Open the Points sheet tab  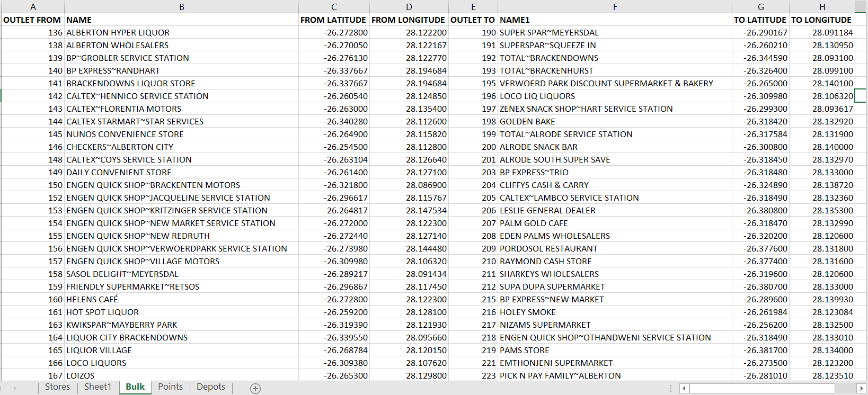170,387
